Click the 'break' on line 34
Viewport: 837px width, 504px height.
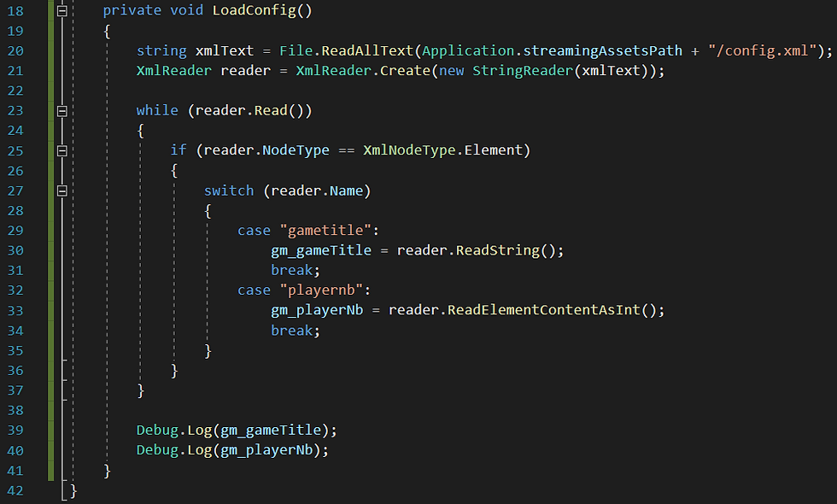[x=291, y=331]
